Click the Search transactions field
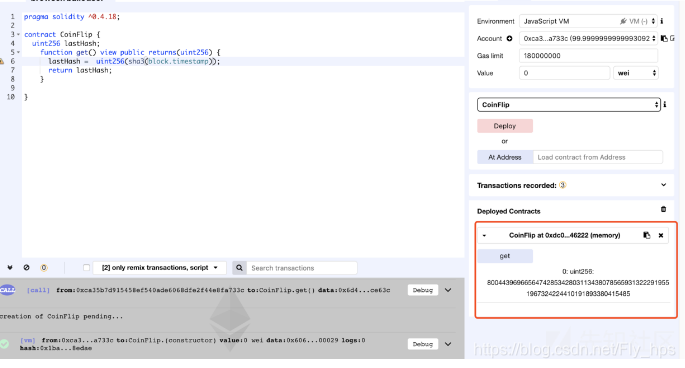Screen dimensions: 685x368 pos(302,268)
